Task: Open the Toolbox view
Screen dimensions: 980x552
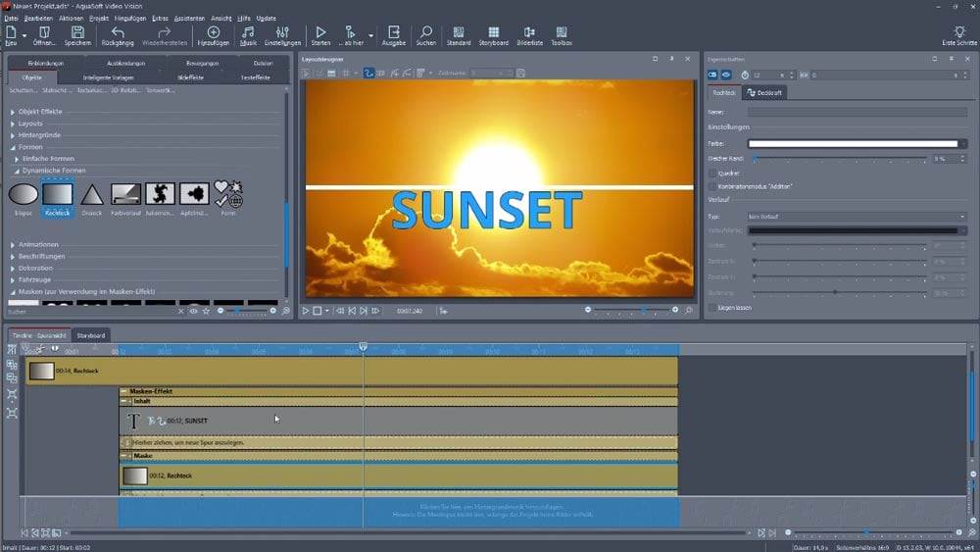Action: click(562, 33)
